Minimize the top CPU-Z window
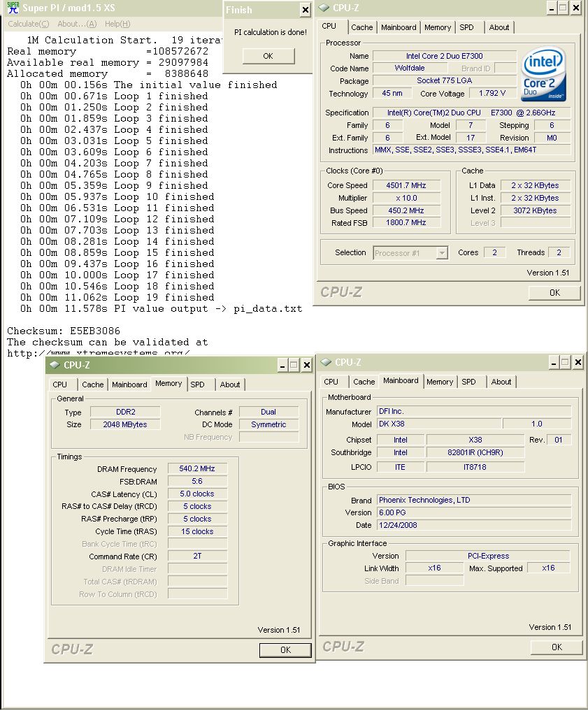Image resolution: width=588 pixels, height=711 pixels. pos(551,8)
